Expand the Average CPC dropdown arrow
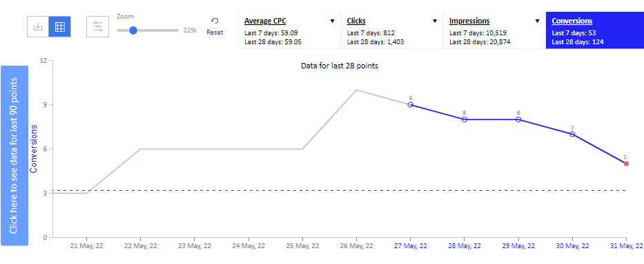The width and height of the screenshot is (644, 264). point(332,21)
